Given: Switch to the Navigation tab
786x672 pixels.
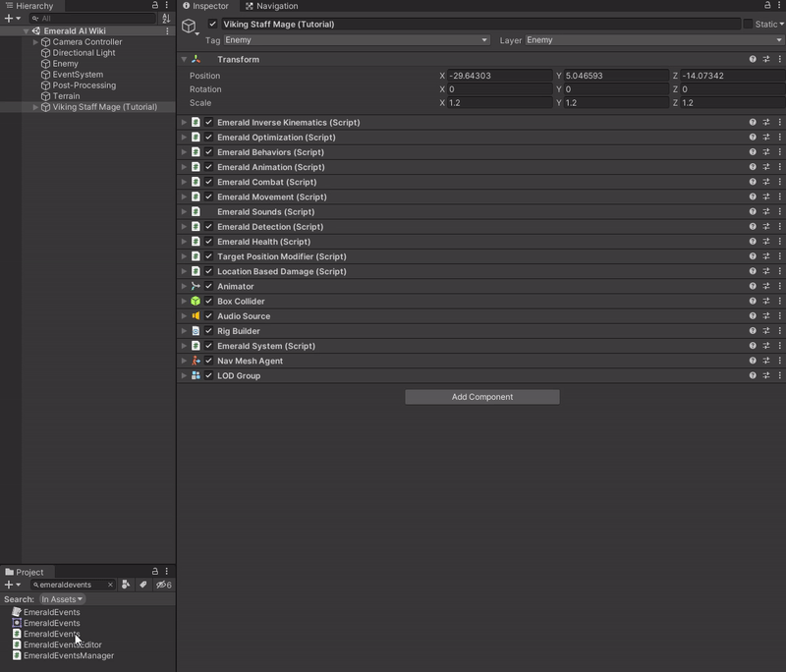Looking at the screenshot, I should tap(271, 6).
